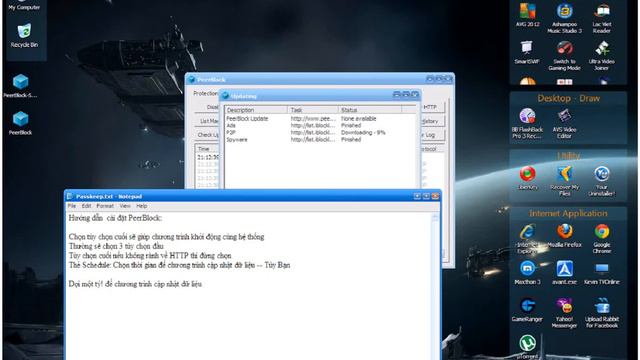
Task: Click the Check Updates button in PeerBlock
Action: pyautogui.click(x=207, y=135)
